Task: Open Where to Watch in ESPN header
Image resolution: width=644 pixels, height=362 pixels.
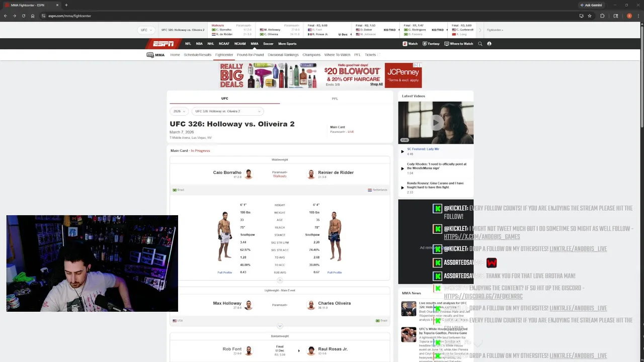Action: [459, 44]
